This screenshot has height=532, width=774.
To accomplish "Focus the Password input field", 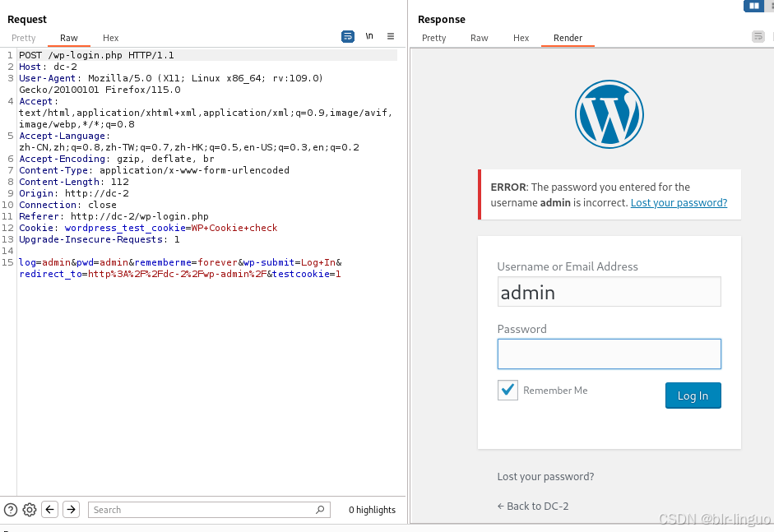I will (x=609, y=354).
